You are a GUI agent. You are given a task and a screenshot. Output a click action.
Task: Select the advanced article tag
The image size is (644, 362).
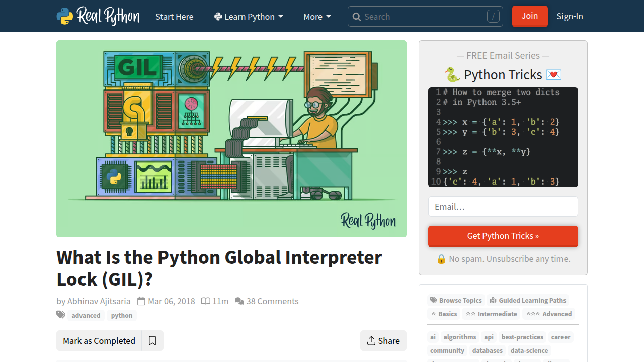coord(86,315)
